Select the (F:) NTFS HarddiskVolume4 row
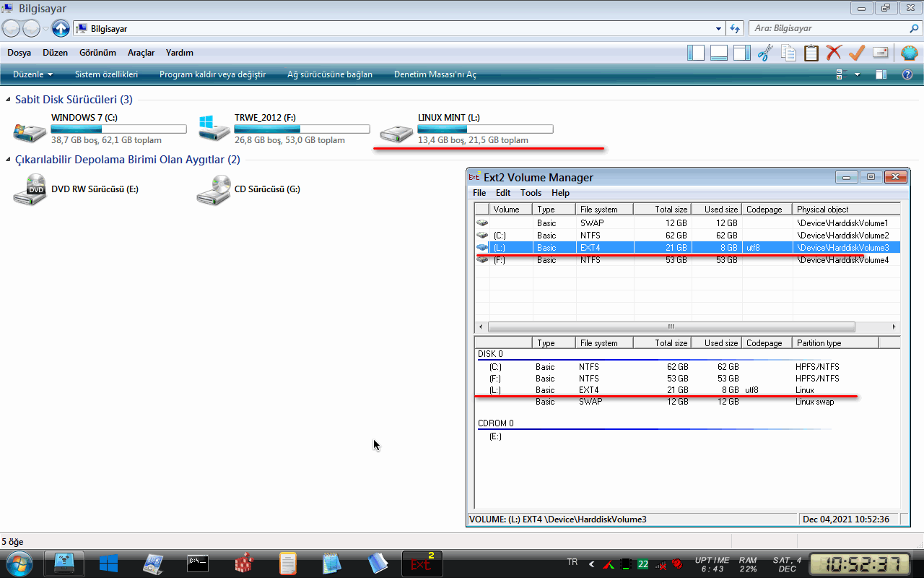Viewport: 924px width, 578px height. pos(687,260)
